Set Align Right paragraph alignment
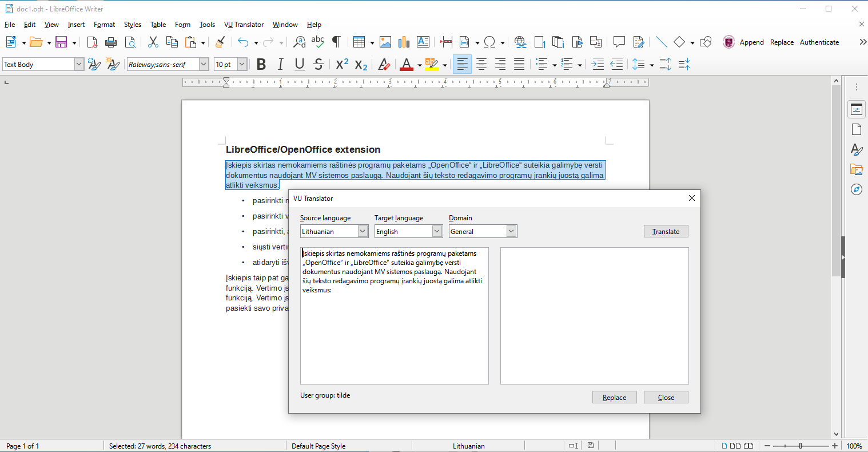Viewport: 868px width, 452px height. pyautogui.click(x=500, y=64)
